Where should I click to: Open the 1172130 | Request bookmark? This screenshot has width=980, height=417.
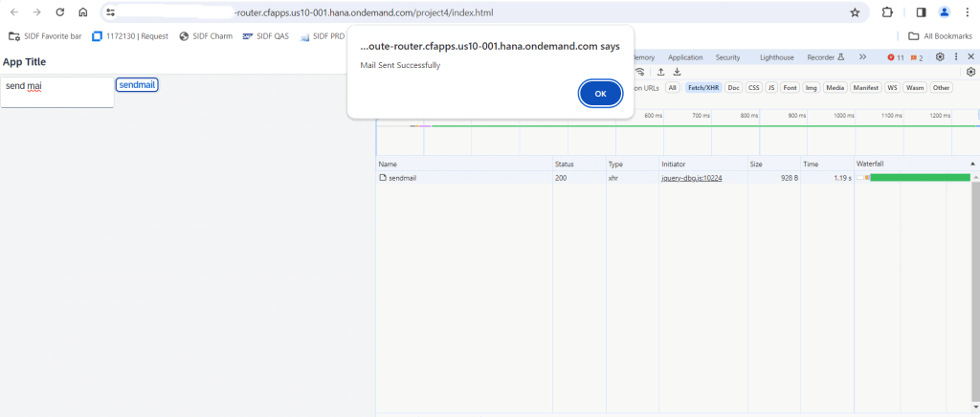point(130,36)
